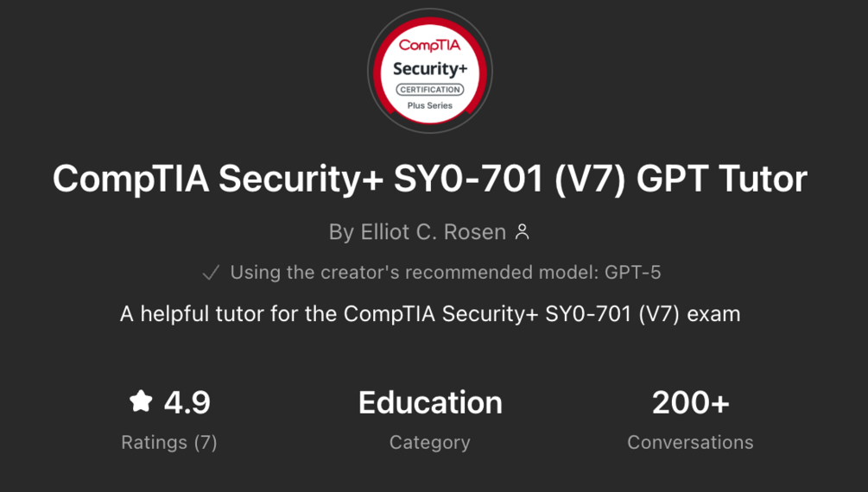Viewport: 868px width, 492px height.
Task: Click the Ratings (7) label
Action: coord(169,443)
